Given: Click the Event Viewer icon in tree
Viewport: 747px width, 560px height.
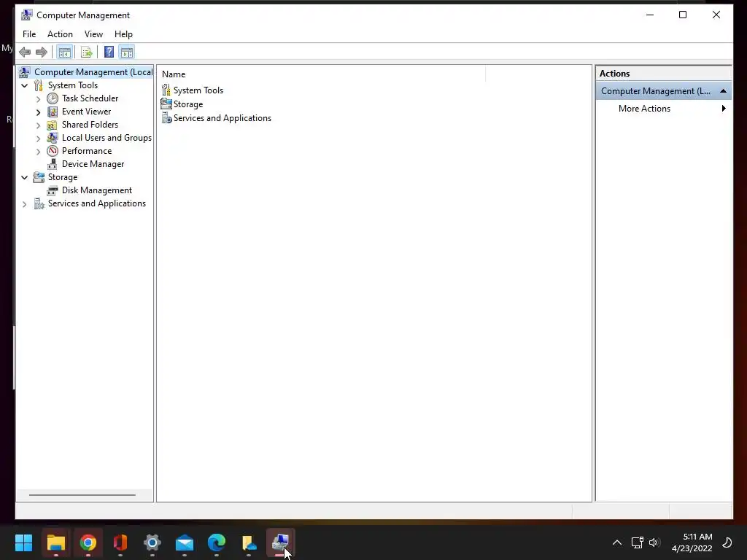Looking at the screenshot, I should (53, 112).
